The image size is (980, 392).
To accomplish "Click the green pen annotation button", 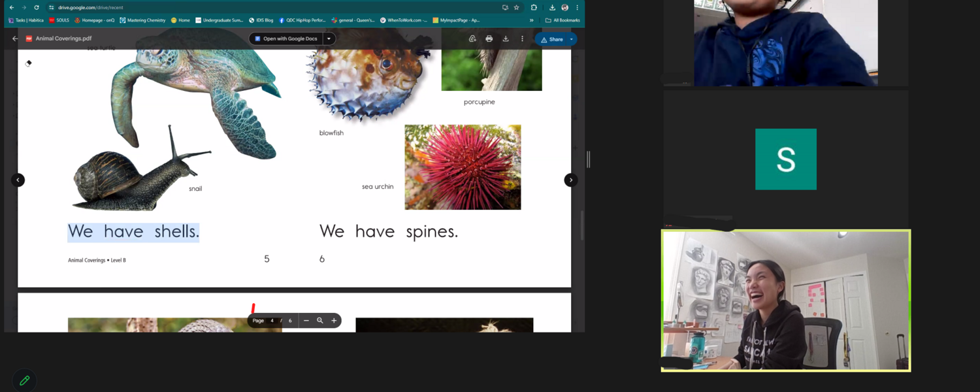I will (24, 380).
